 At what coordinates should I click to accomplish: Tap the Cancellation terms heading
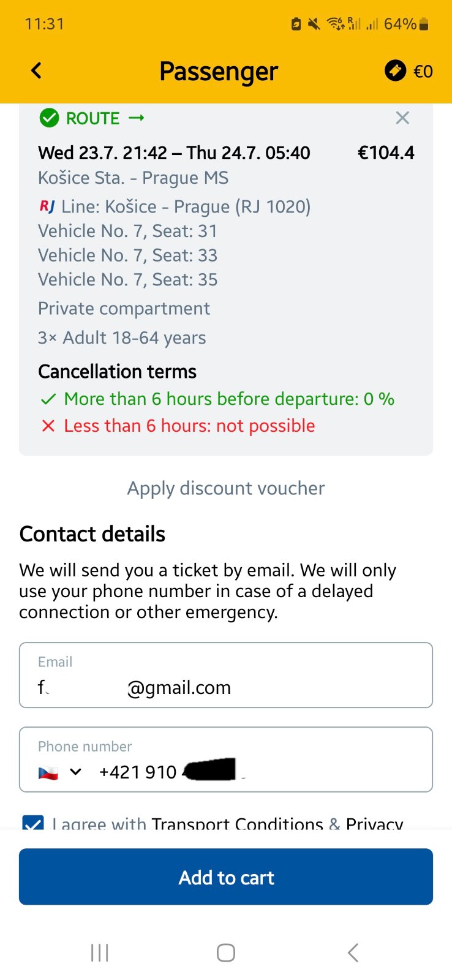click(x=117, y=372)
